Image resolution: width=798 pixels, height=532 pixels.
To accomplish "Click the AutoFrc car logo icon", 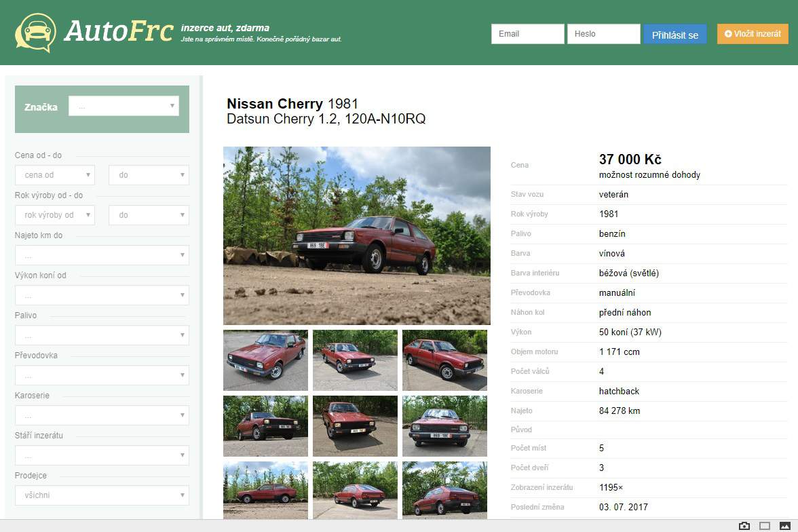I will [x=35, y=33].
